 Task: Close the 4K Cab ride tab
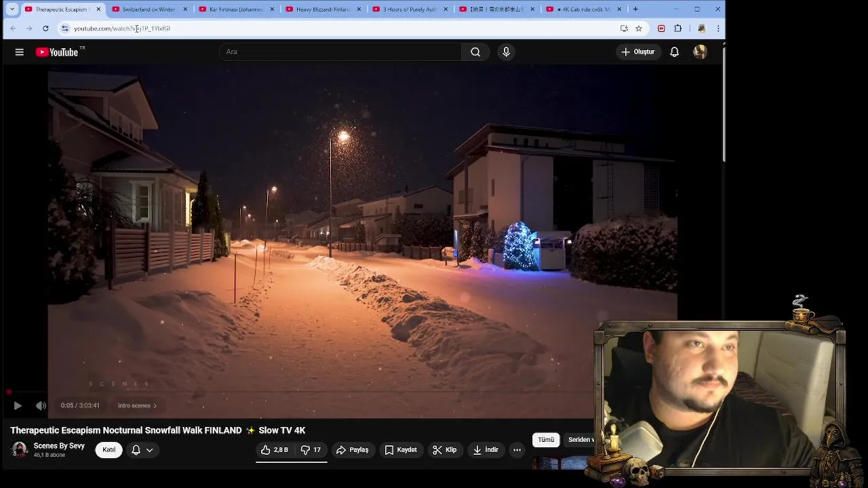[x=619, y=9]
